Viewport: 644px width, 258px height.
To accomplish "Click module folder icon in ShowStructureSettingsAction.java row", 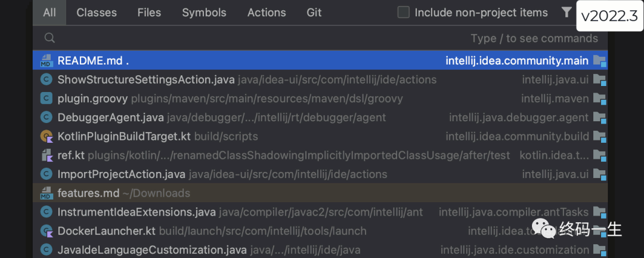I will 600,80.
